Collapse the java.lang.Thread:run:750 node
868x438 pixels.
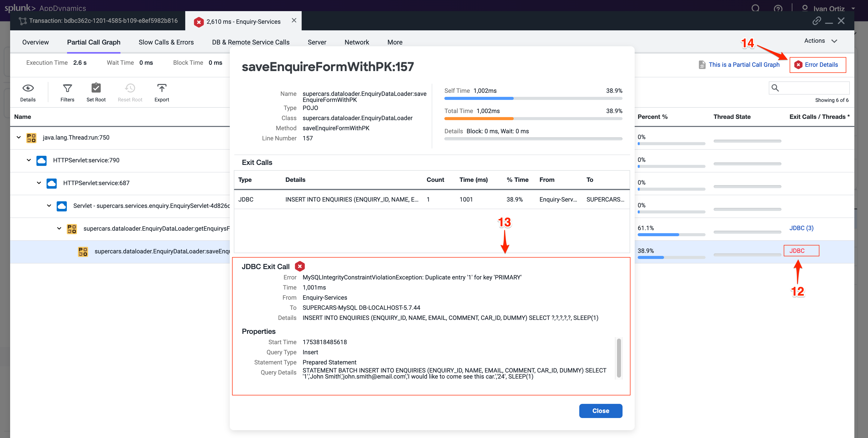19,137
